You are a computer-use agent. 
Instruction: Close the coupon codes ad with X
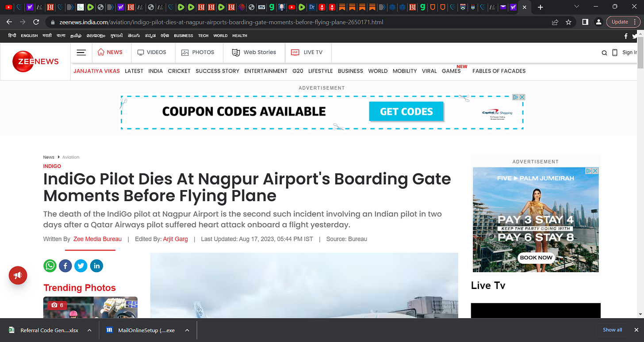coord(522,97)
